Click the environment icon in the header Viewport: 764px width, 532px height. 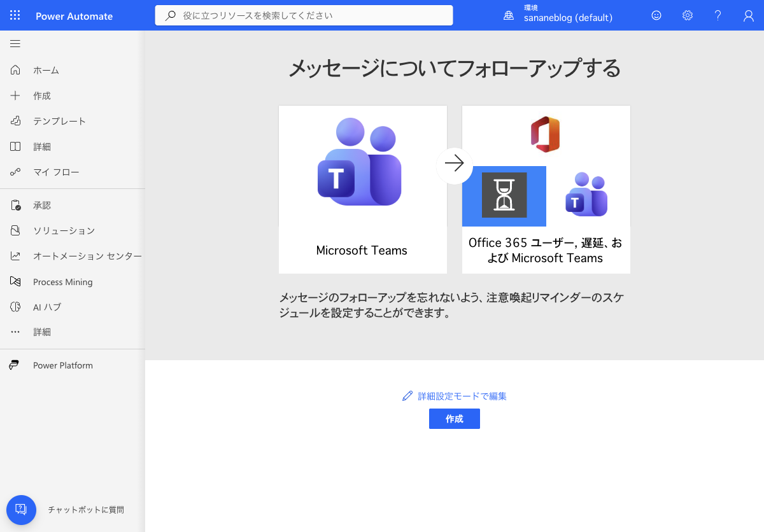tap(509, 16)
